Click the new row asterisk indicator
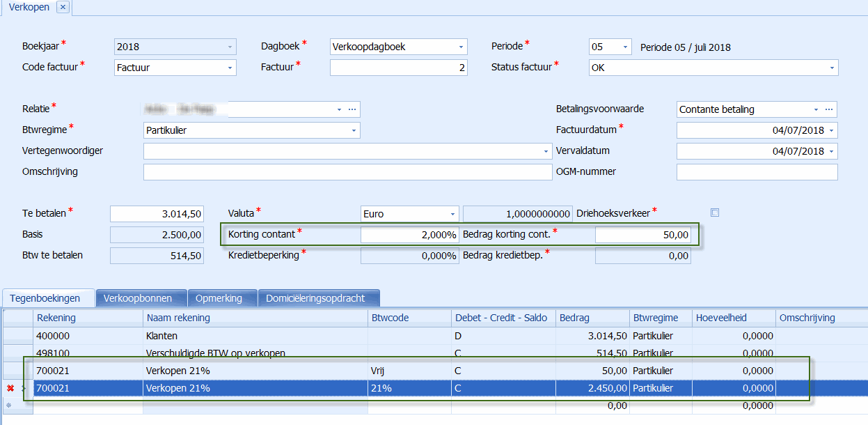868x425 pixels. point(9,405)
